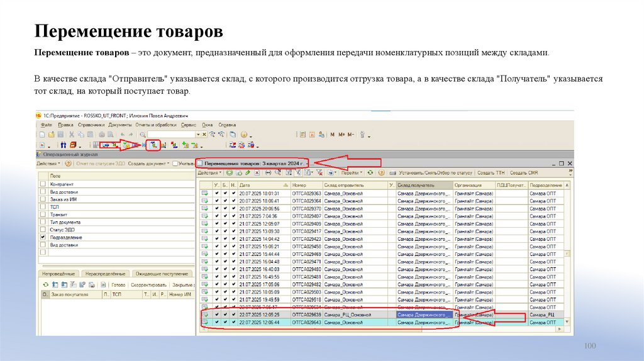Switch to the Ожидающие поступление tab
644x361 pixels.
[x=162, y=274]
